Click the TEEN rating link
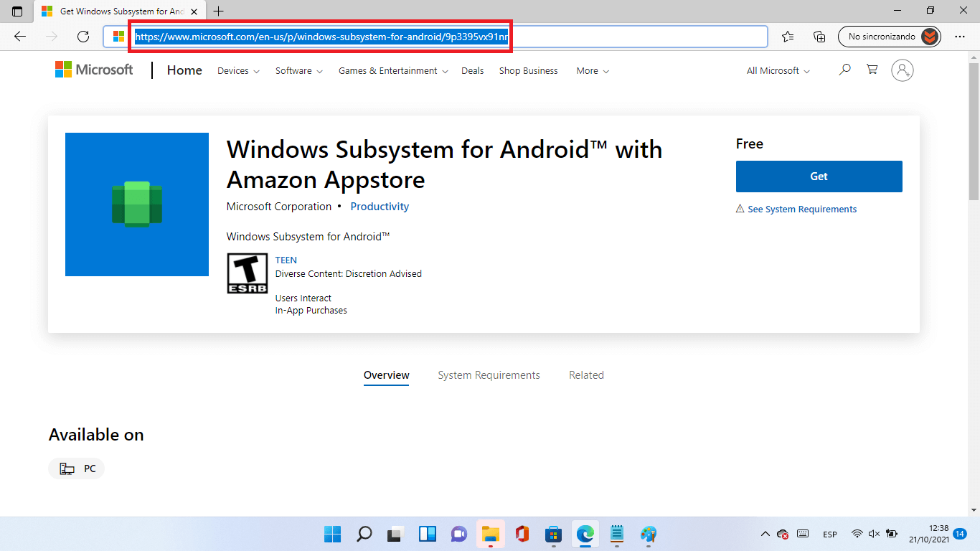 (286, 260)
